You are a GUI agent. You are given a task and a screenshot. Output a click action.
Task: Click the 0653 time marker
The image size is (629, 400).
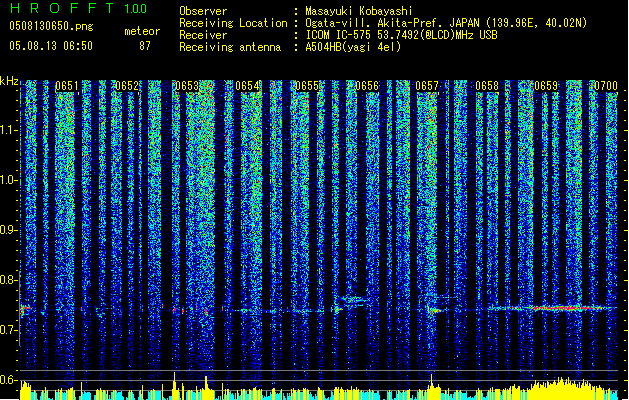pos(187,86)
